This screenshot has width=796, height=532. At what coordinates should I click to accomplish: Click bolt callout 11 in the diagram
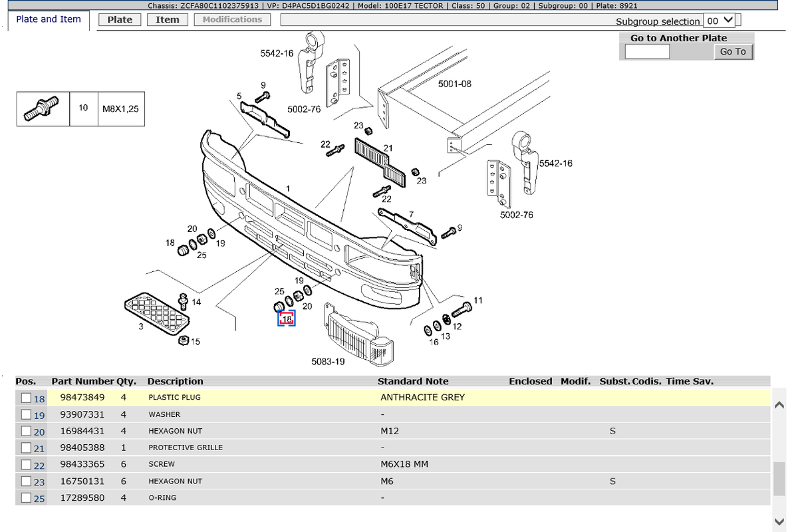477,301
